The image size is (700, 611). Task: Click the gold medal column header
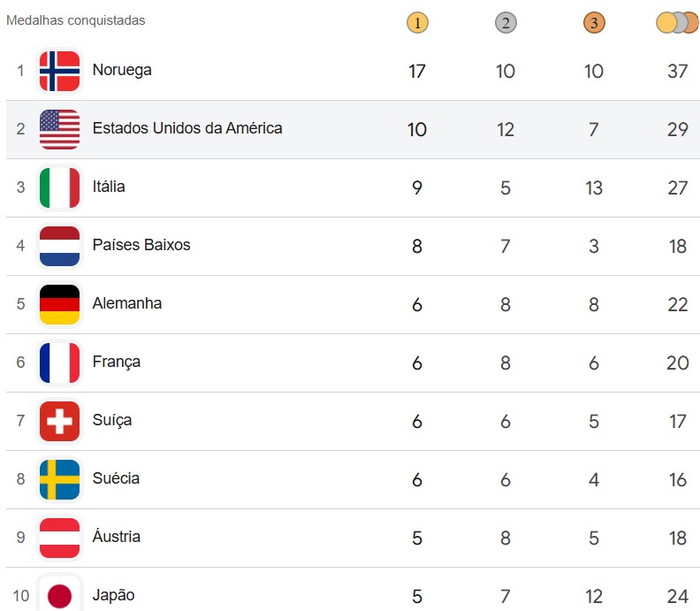pyautogui.click(x=417, y=23)
